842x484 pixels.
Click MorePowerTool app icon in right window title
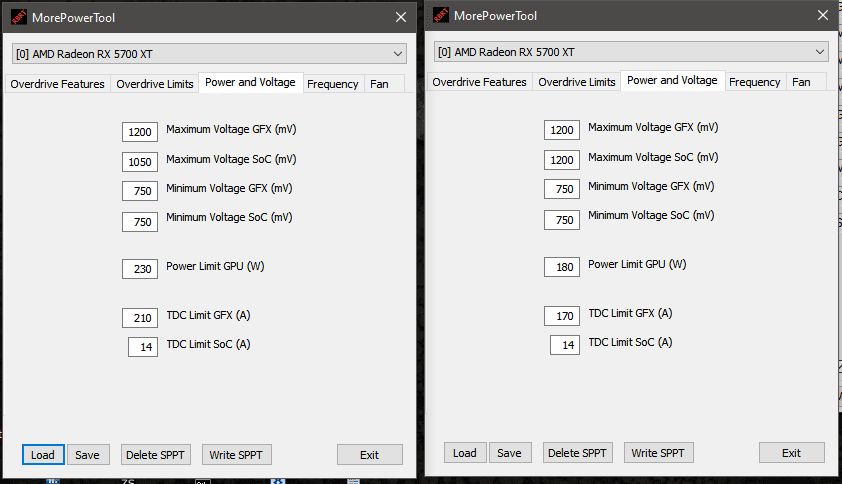tap(441, 15)
